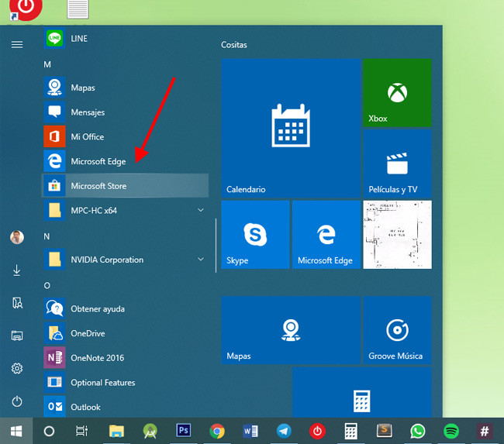Open Spotify from the taskbar
Viewport: 504px width, 444px height.
click(x=451, y=431)
